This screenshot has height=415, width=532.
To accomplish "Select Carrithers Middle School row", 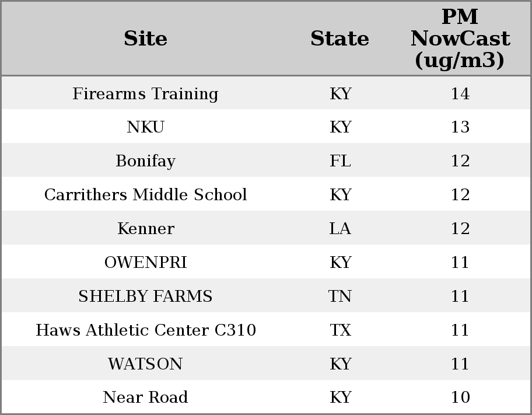I will pos(266,194).
